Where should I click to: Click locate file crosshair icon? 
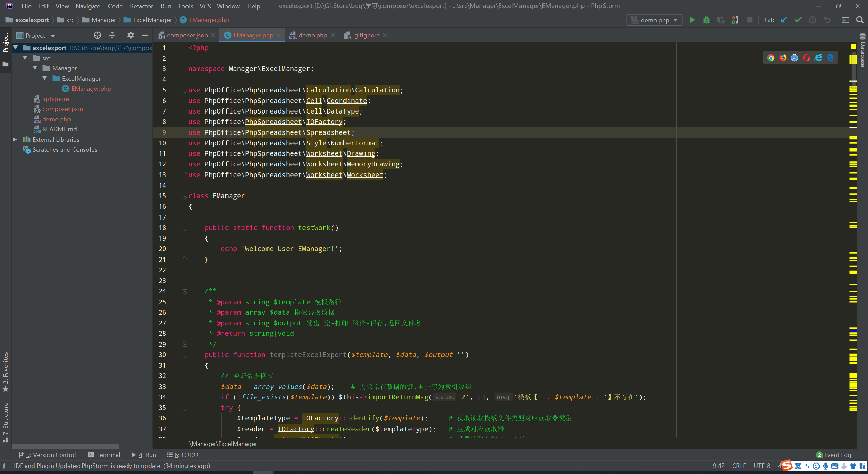(x=97, y=35)
